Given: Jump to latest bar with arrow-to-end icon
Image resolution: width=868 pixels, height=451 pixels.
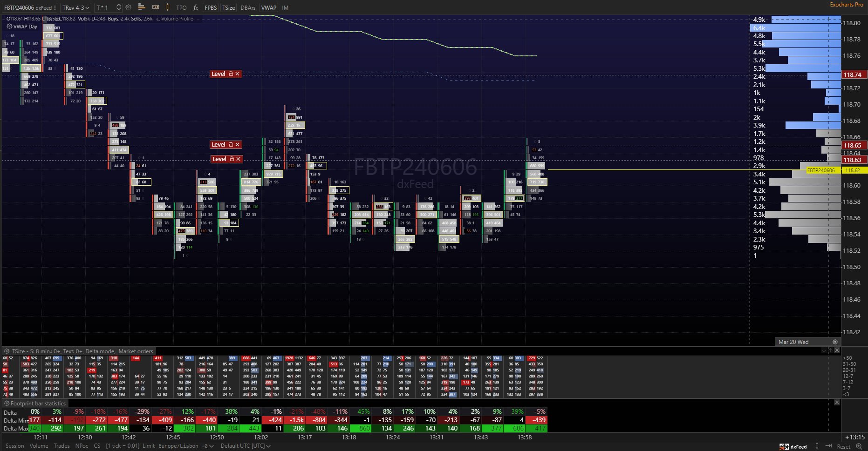Looking at the screenshot, I should tap(829, 446).
